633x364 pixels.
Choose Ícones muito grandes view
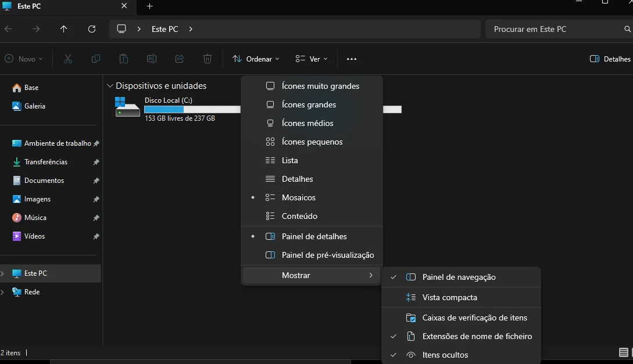pos(312,86)
